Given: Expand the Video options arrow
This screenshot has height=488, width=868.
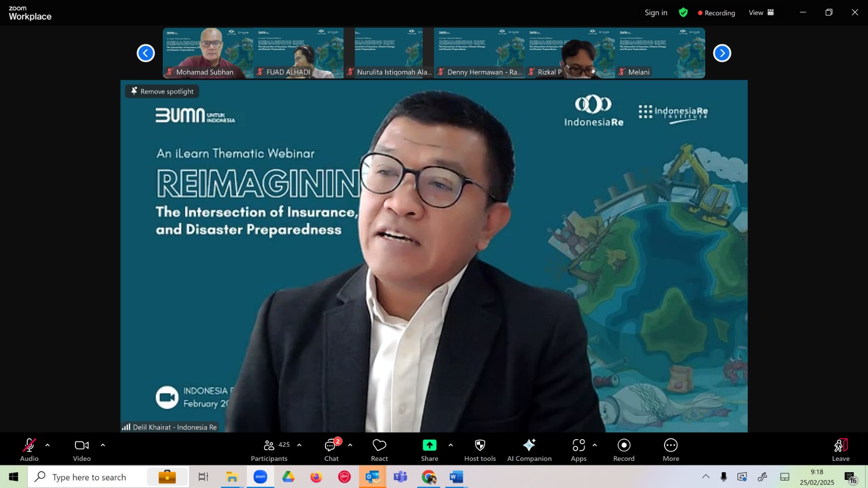Looking at the screenshot, I should (x=103, y=445).
